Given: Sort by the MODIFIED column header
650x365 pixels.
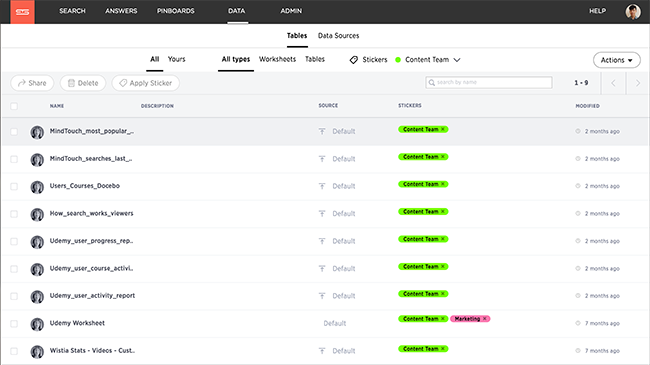Looking at the screenshot, I should pyautogui.click(x=587, y=106).
